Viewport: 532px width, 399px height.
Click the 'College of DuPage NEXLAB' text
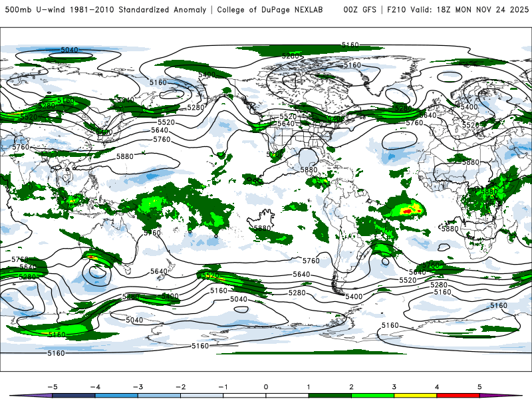[270, 10]
